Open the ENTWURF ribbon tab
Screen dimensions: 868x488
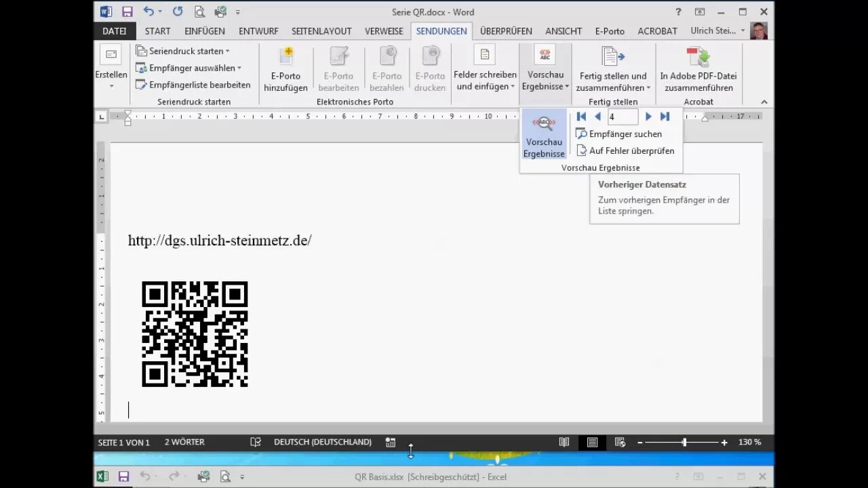(258, 31)
